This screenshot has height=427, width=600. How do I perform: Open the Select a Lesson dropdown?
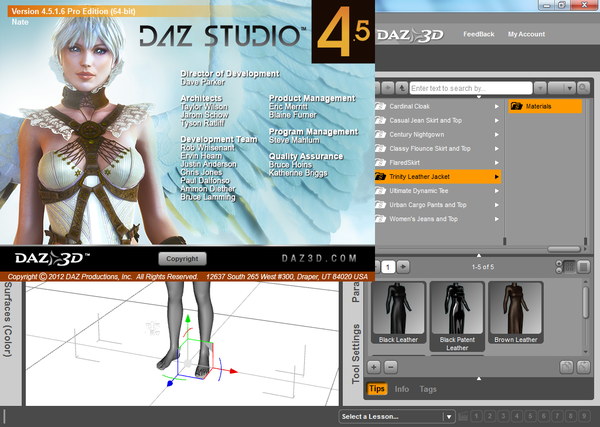[x=397, y=416]
